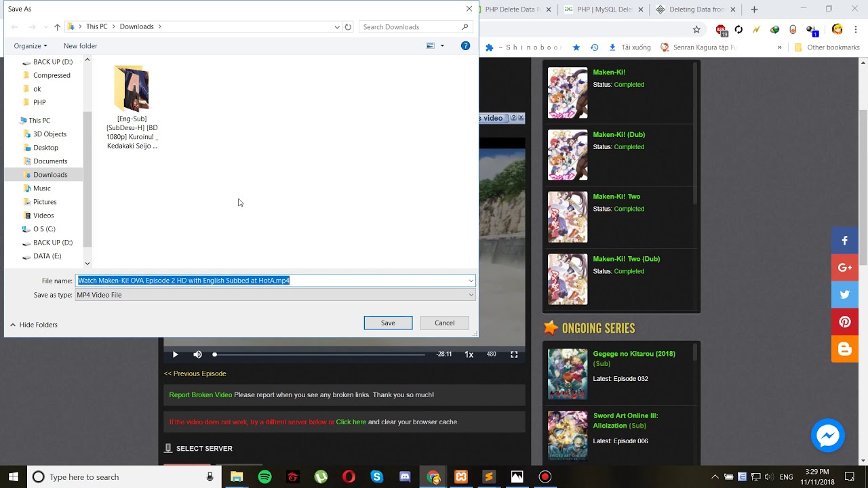Open Sublime Text from the taskbar
The image size is (868, 488).
tap(489, 477)
